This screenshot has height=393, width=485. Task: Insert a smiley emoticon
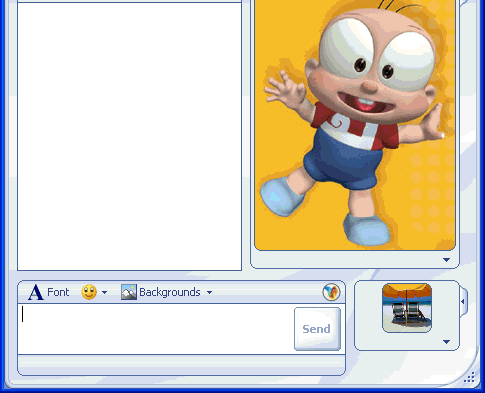coord(89,292)
